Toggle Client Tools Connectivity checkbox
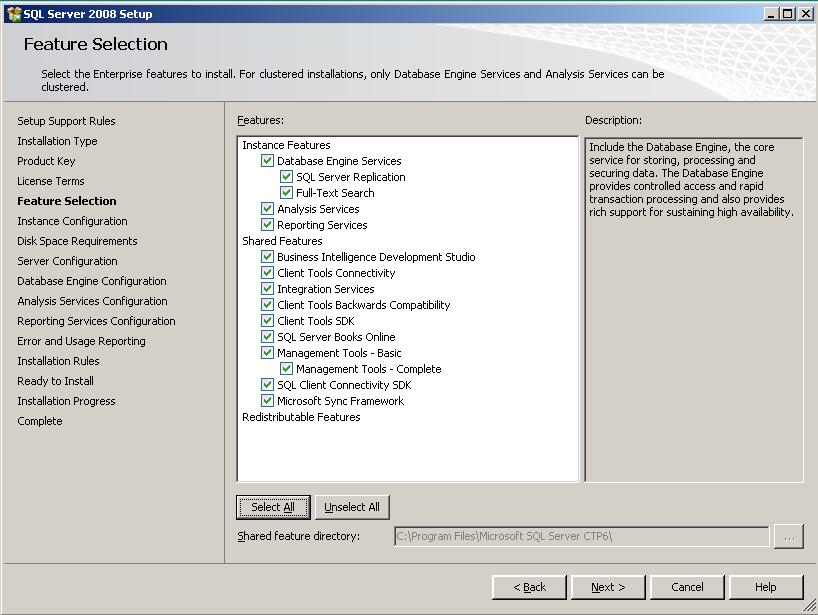The width and height of the screenshot is (818, 615). coord(267,273)
